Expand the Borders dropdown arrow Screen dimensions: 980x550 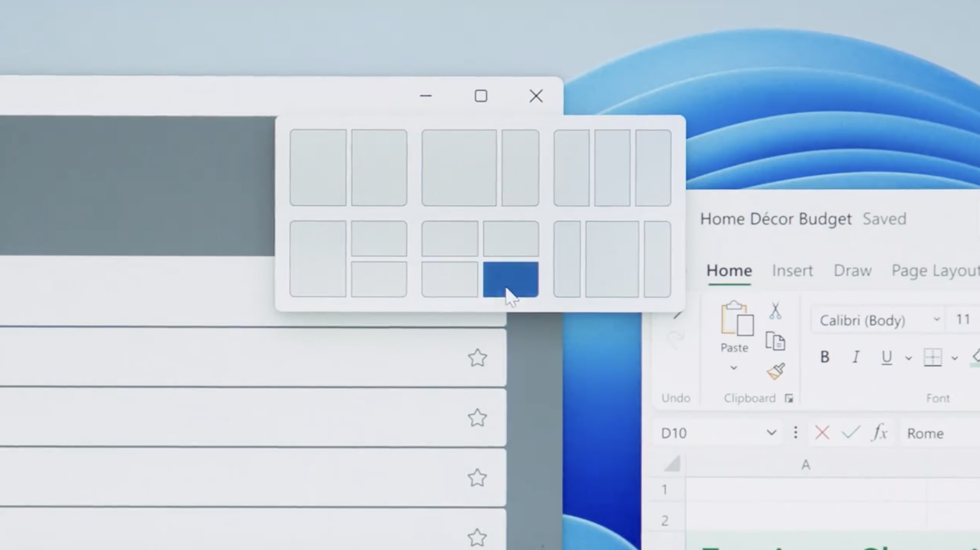click(955, 358)
